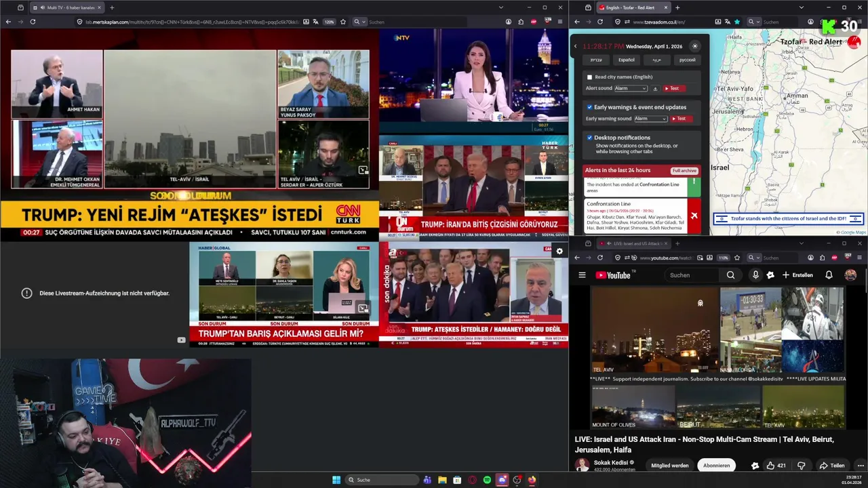Switch Tzofar language to Hebrew (עברית)
868x488 pixels.
point(596,60)
